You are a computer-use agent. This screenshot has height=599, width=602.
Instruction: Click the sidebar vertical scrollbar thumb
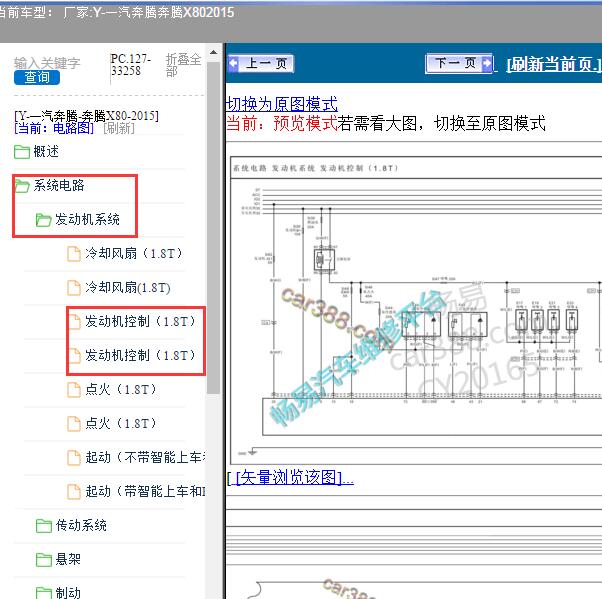(213, 227)
